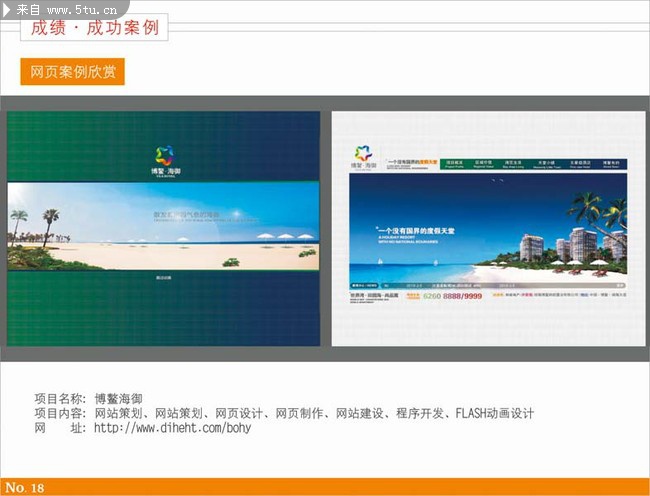The width and height of the screenshot is (650, 496).
Task: Click the 成绩·成功案例 heading box
Action: (95, 27)
